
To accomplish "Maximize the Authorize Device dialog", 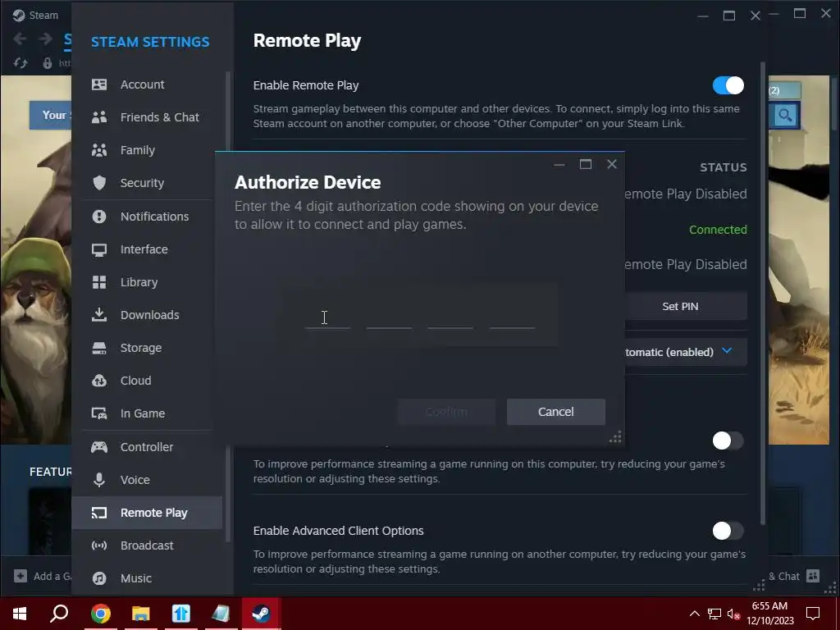I will tap(586, 164).
